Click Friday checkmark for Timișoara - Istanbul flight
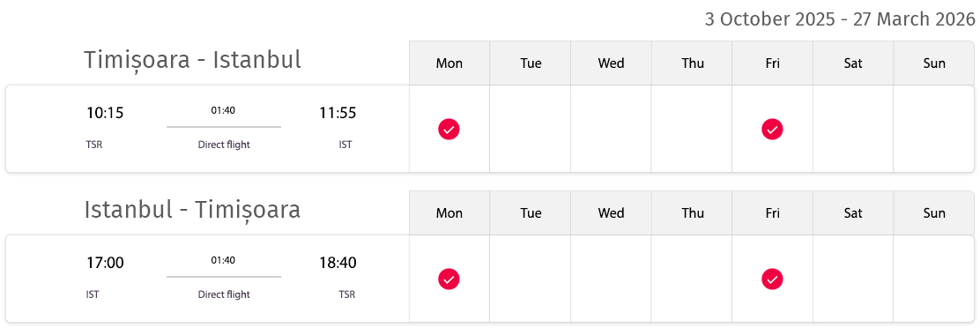The image size is (980, 335). point(772,130)
